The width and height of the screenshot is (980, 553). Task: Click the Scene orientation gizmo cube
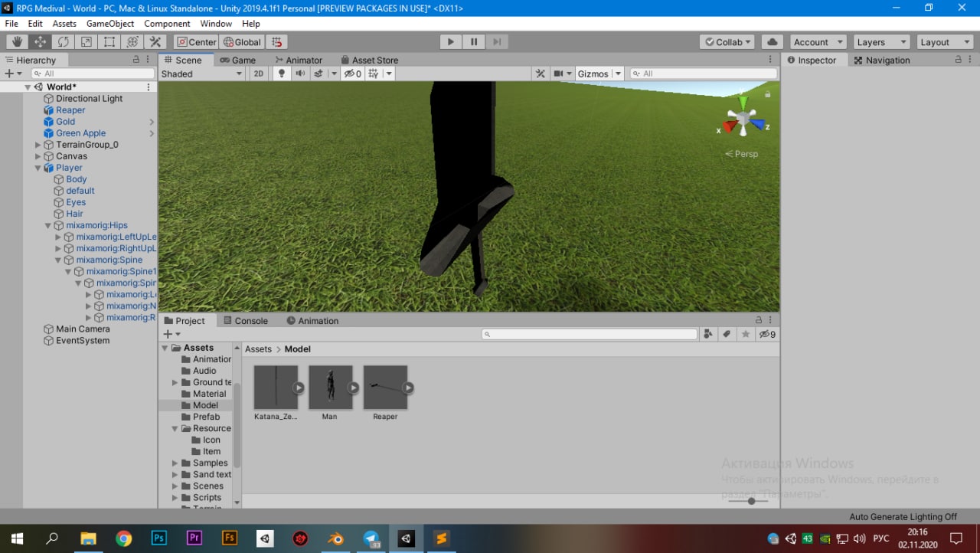coord(742,120)
